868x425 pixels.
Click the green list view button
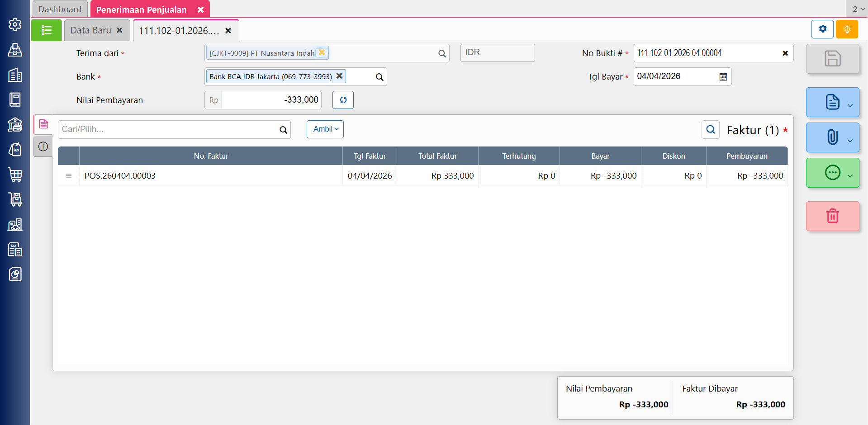click(x=46, y=30)
